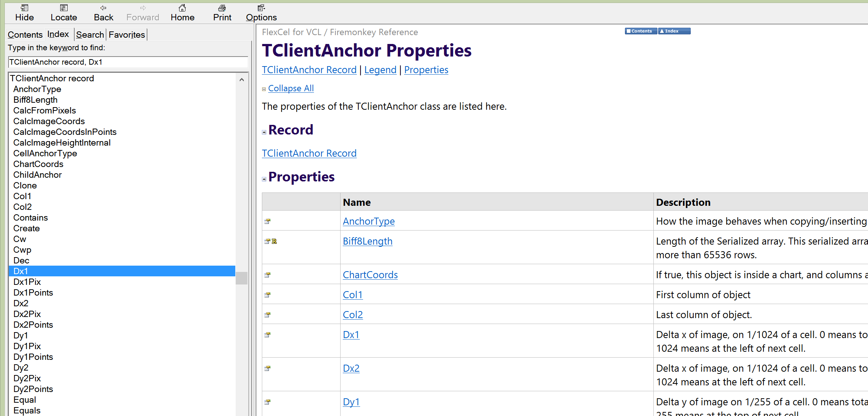Click the keyword search input field
The image size is (868, 416).
128,62
